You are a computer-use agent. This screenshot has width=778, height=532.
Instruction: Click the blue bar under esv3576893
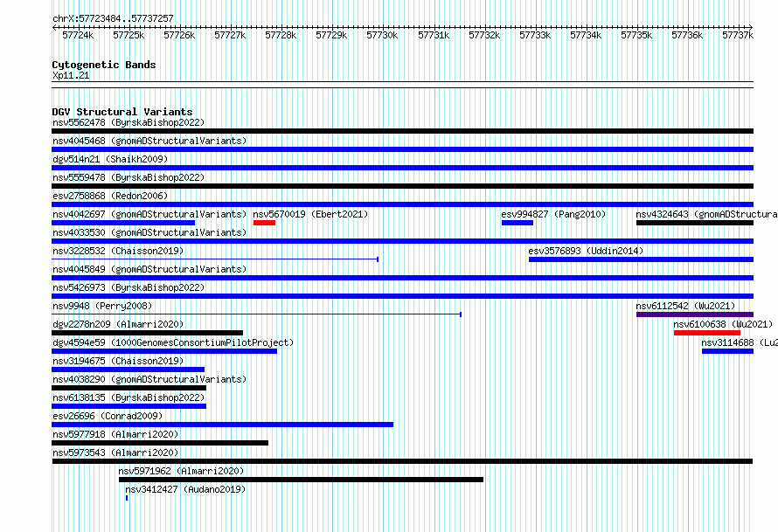pyautogui.click(x=641, y=259)
